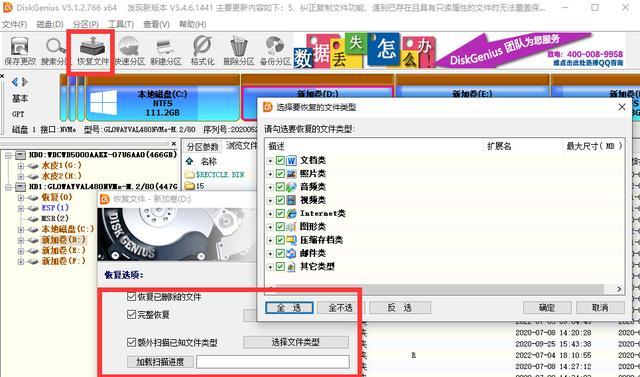The width and height of the screenshot is (640, 377).
Task: Choose the 格式化 toolbar icon
Action: tap(202, 51)
